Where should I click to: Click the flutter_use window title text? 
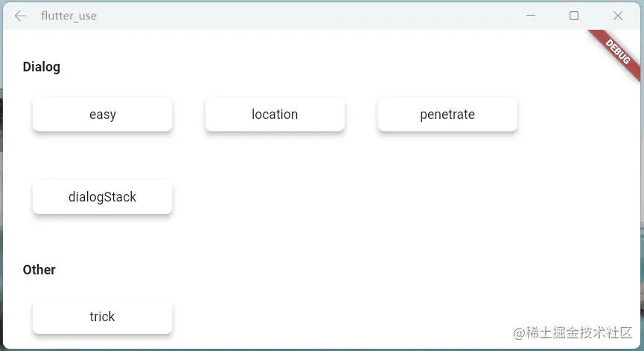click(69, 16)
